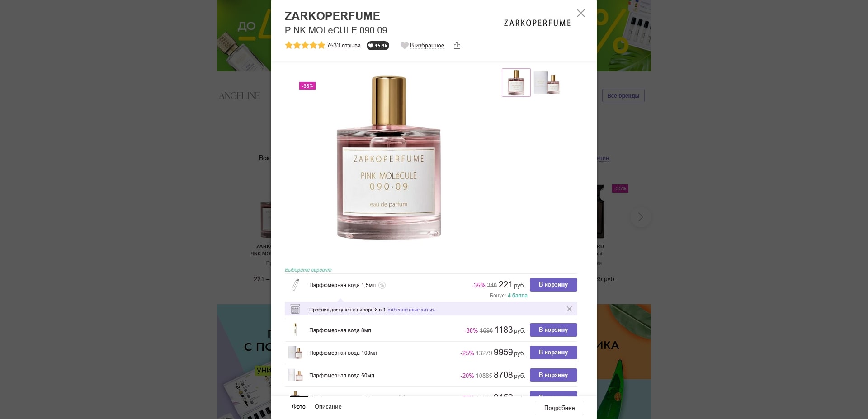
Task: Click the ZARKOPERFUME brand logo
Action: pos(537,23)
